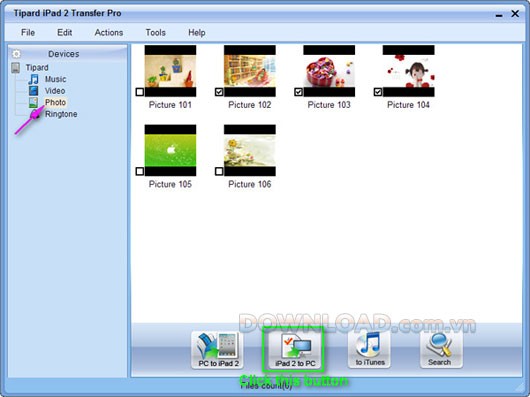Screen dimensions: 530x397
Task: Check the Picture 101 checkbox
Action: click(140, 92)
